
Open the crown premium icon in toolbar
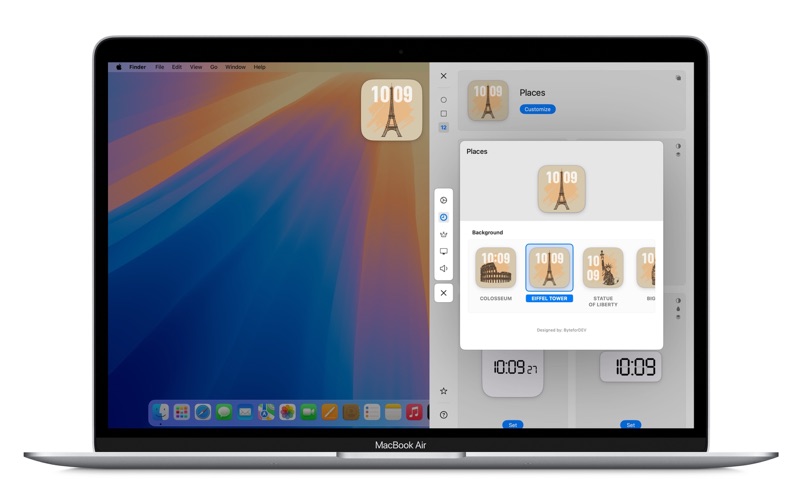[x=443, y=234]
